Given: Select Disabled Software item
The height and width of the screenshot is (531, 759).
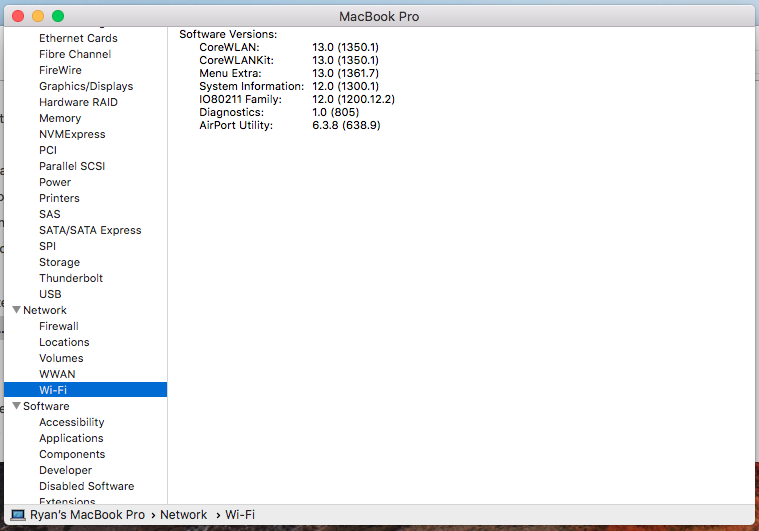Looking at the screenshot, I should 87,485.
